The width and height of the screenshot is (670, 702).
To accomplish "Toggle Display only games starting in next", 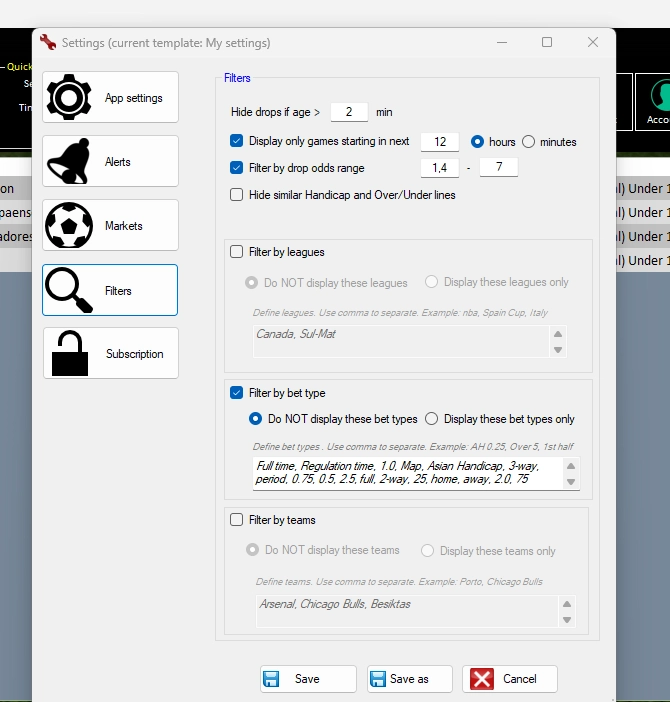I will pyautogui.click(x=236, y=141).
